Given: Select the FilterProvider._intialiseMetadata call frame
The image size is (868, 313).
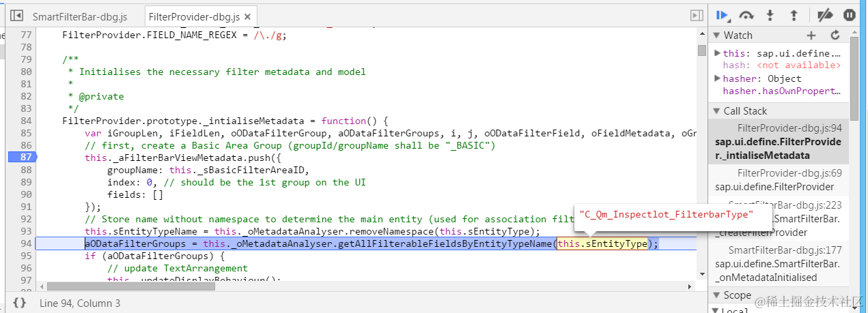Looking at the screenshot, I should 779,142.
